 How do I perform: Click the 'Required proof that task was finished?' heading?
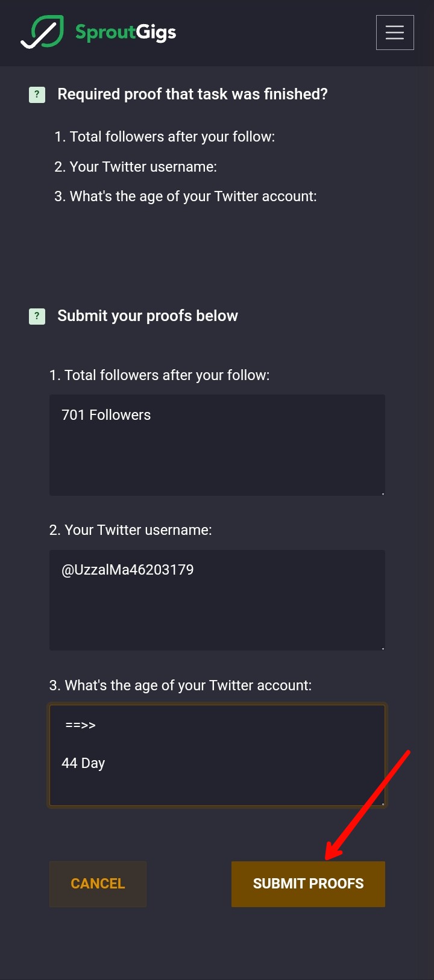pyautogui.click(x=192, y=95)
